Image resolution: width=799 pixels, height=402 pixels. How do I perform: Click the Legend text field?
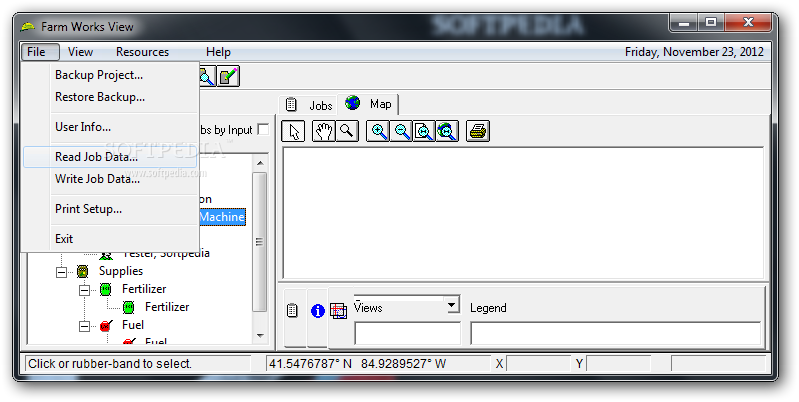coord(616,334)
